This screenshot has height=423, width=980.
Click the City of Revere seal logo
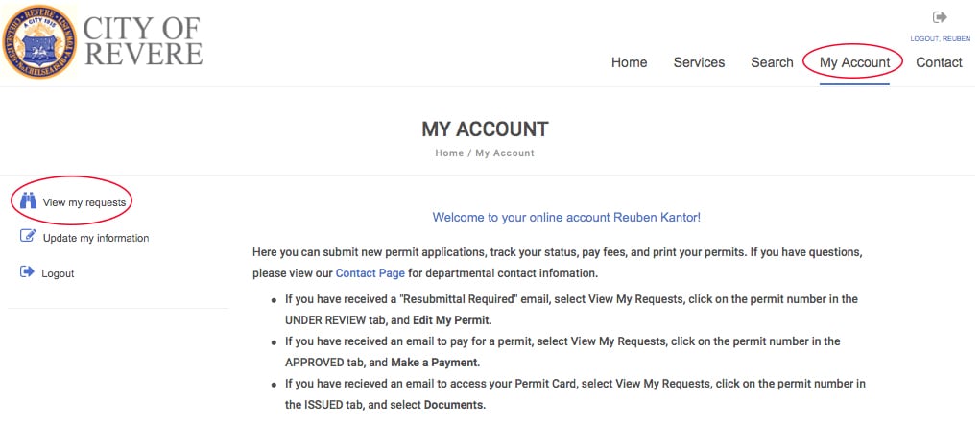tap(39, 41)
